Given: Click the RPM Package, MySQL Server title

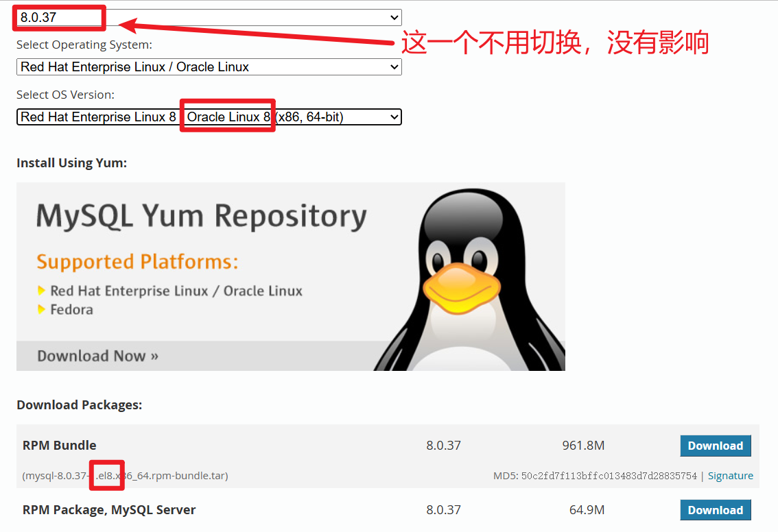Looking at the screenshot, I should point(109,509).
